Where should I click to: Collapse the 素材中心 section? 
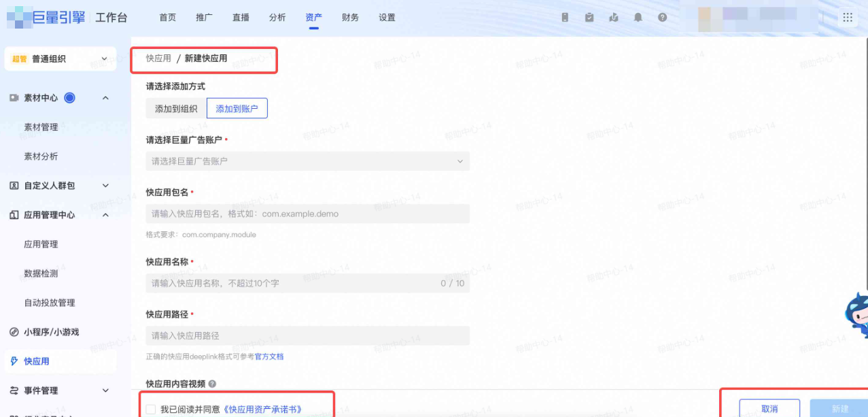tap(105, 98)
